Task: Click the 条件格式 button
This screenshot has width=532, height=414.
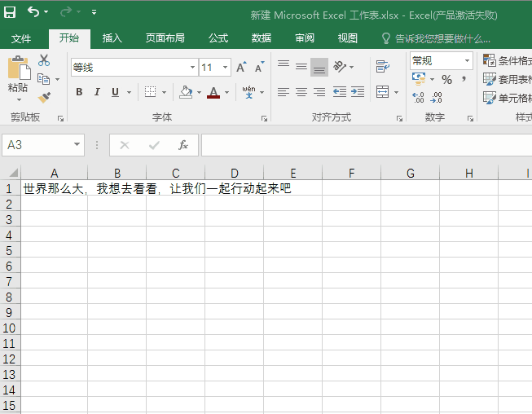Action: 507,60
